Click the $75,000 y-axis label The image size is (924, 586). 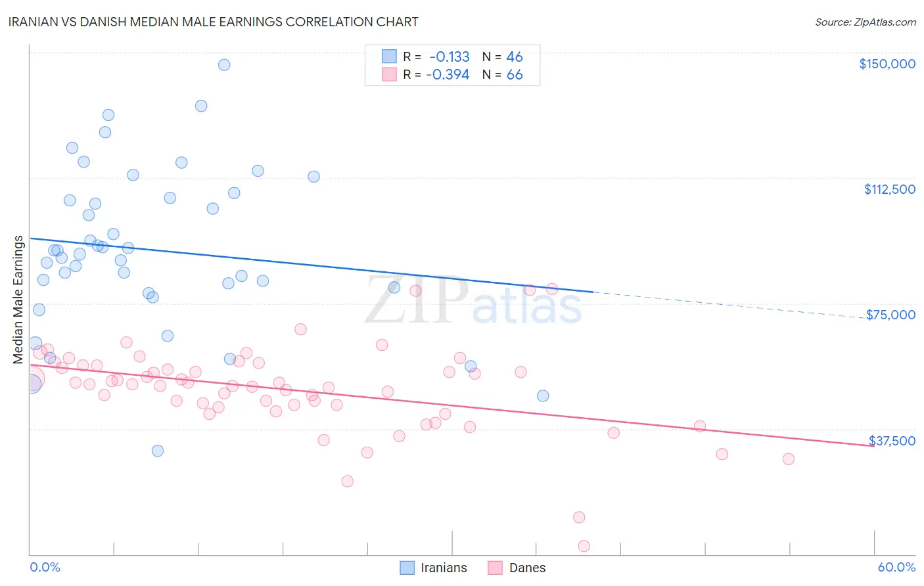[890, 315]
